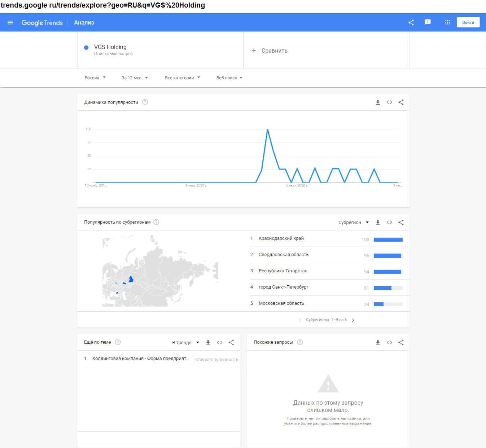Change the Веб-поиск search type dropdown
486x448 pixels.
point(229,78)
